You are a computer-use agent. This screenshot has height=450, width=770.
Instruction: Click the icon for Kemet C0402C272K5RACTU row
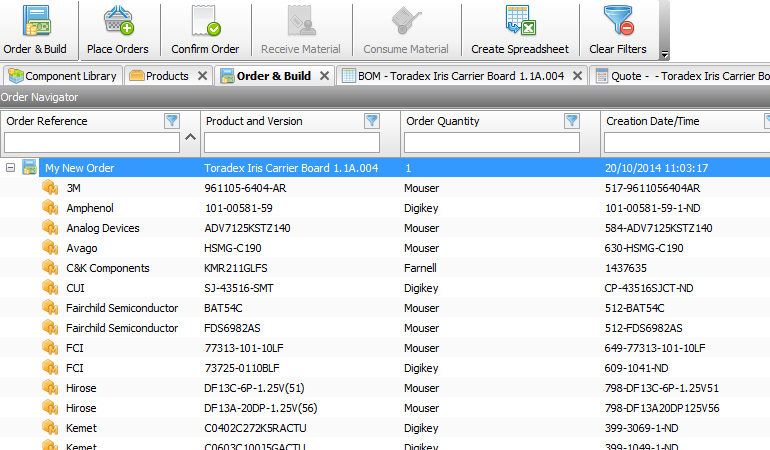(x=50, y=428)
